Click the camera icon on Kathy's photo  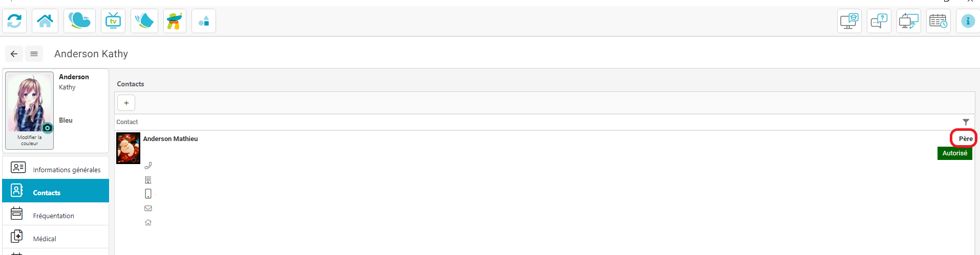[x=47, y=128]
